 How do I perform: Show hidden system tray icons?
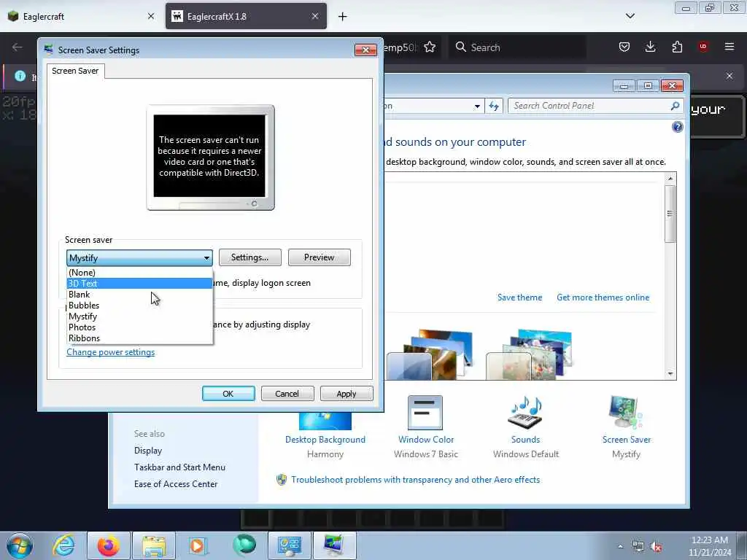620,546
